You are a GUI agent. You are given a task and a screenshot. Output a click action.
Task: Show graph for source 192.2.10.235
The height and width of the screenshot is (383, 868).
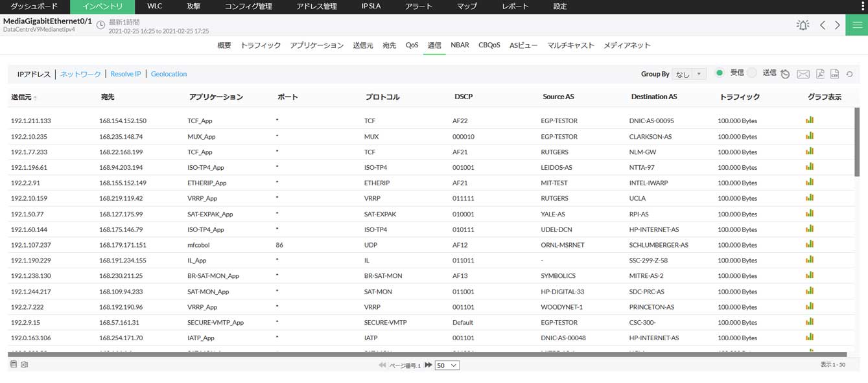point(810,135)
